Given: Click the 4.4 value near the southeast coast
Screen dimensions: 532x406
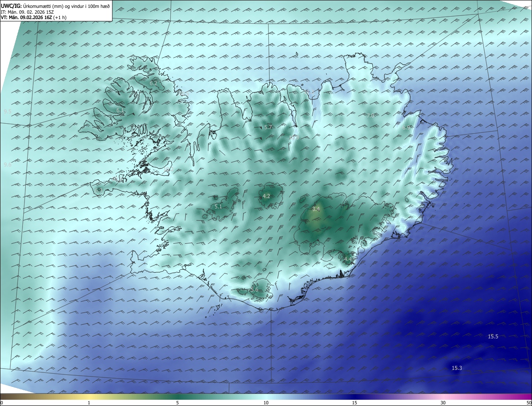Looking at the screenshot, I should coord(348,259).
